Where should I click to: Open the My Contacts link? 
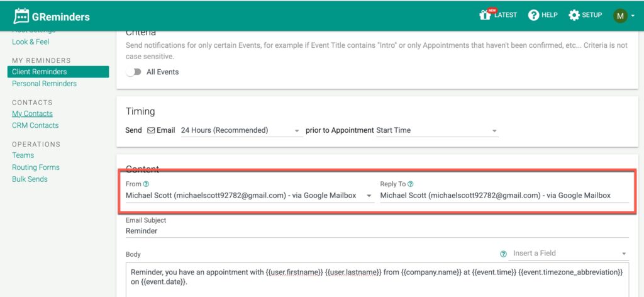[x=32, y=114]
